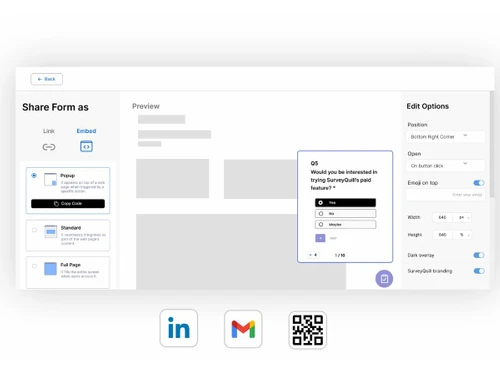Click the Copy Code button
Screen dimensions: 500x375
tap(68, 204)
